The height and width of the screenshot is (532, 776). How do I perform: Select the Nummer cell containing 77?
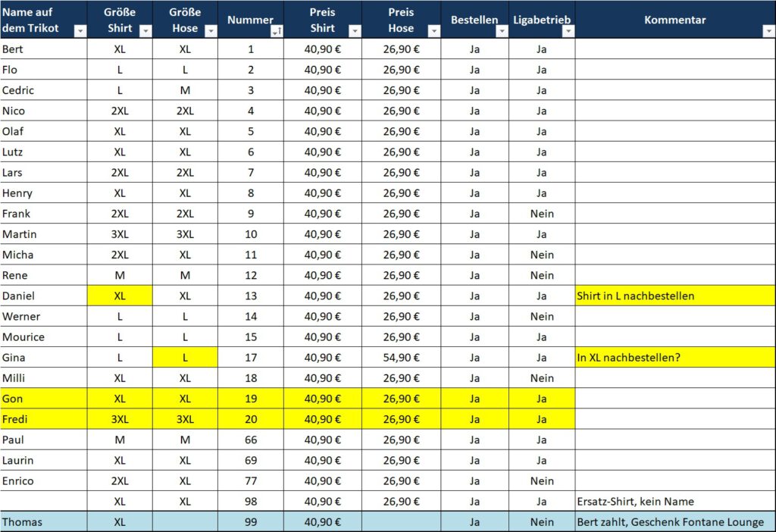pos(251,480)
